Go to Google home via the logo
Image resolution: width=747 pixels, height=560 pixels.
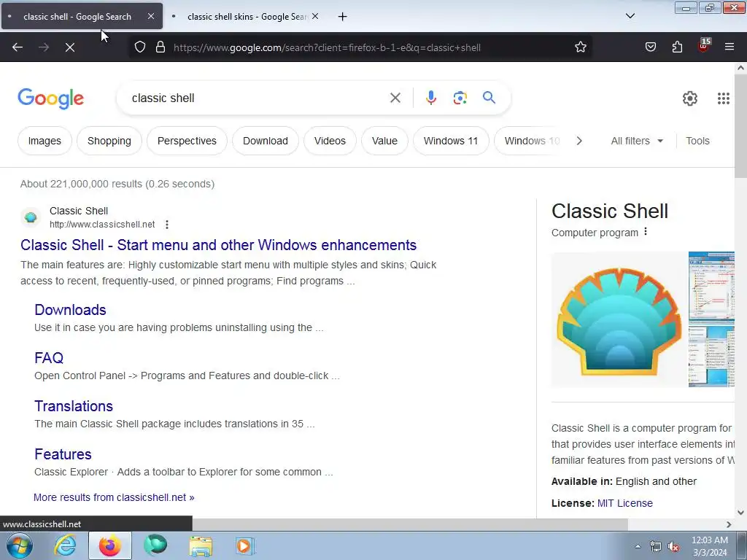(x=50, y=98)
